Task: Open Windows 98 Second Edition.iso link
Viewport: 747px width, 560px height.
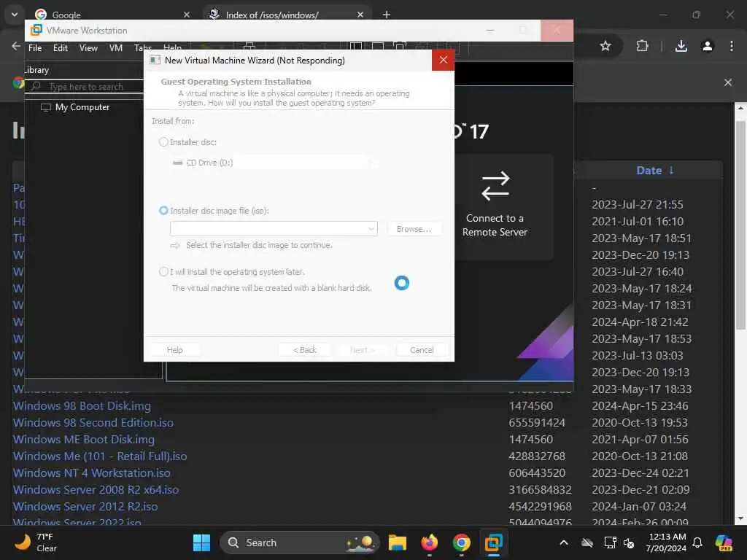Action: point(93,422)
